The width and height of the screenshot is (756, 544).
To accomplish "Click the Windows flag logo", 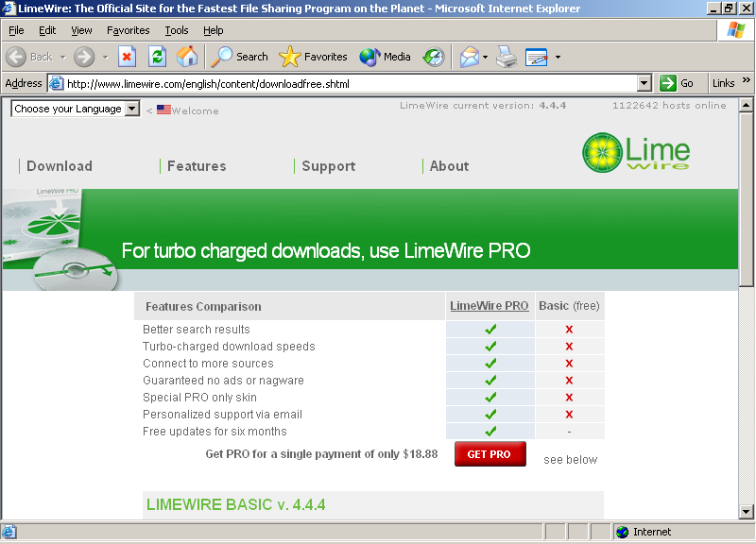I will (736, 30).
